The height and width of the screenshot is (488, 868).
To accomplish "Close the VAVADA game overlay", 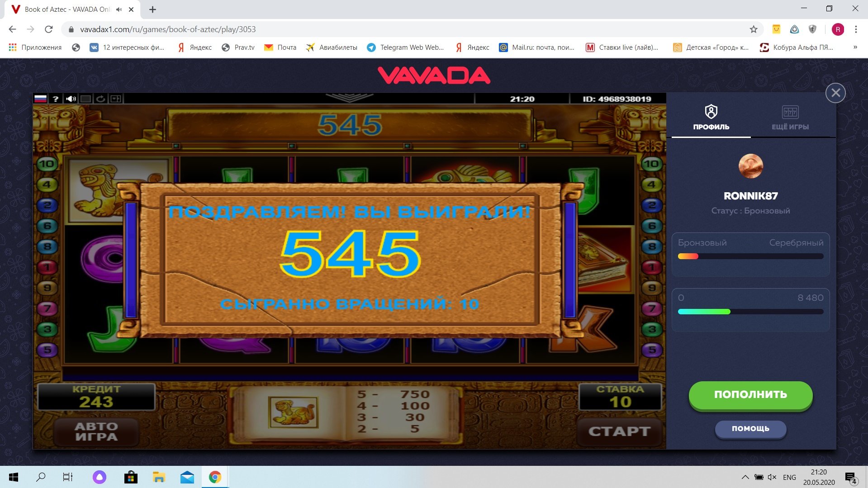I will tap(835, 93).
